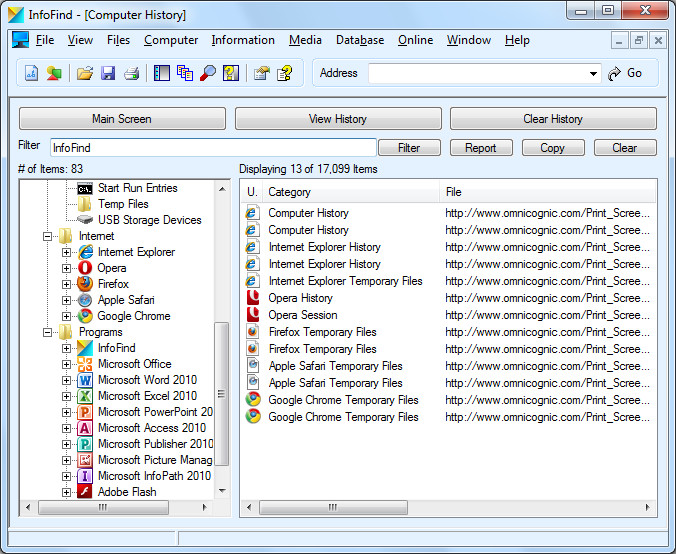Image resolution: width=676 pixels, height=554 pixels.
Task: Click the side panel layout icon
Action: coord(162,73)
